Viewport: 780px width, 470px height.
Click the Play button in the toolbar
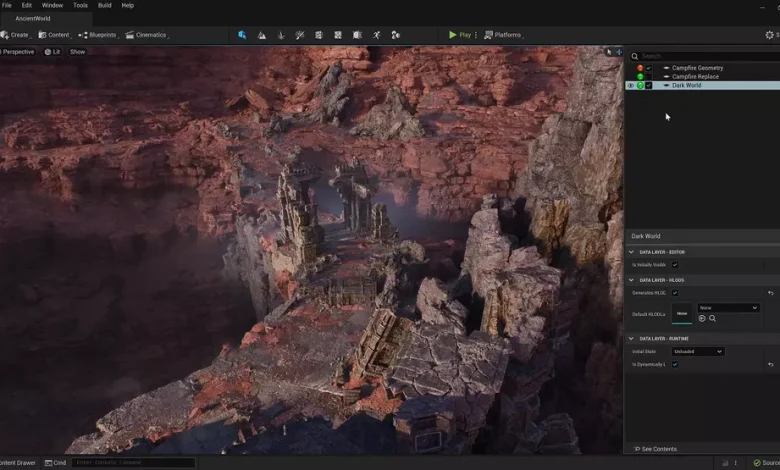pyautogui.click(x=460, y=35)
